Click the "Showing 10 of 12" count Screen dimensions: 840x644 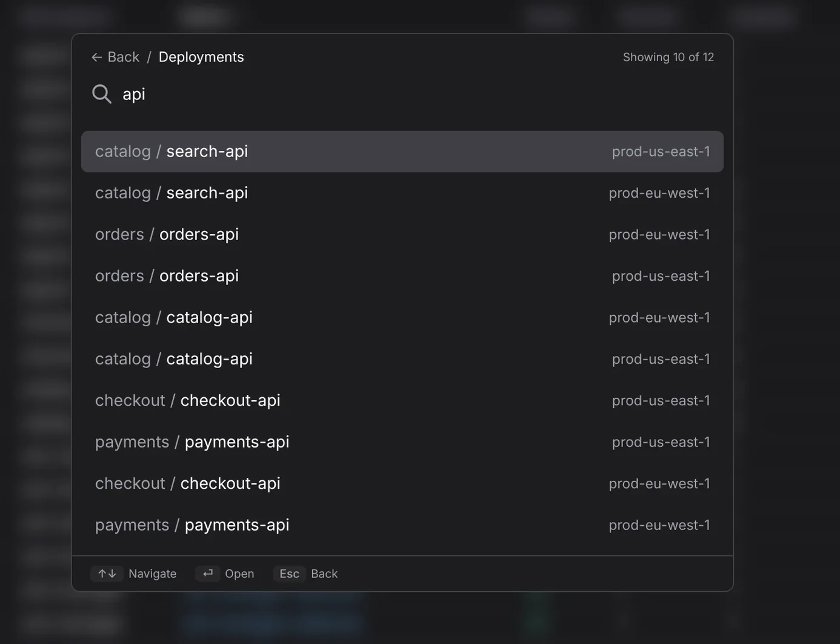click(668, 57)
